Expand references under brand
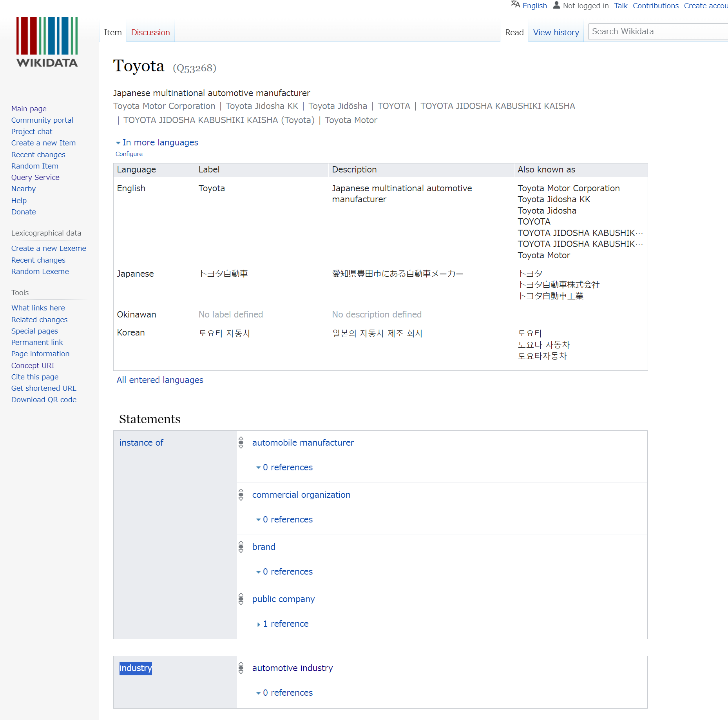Viewport: 728px width, 720px height. [284, 571]
